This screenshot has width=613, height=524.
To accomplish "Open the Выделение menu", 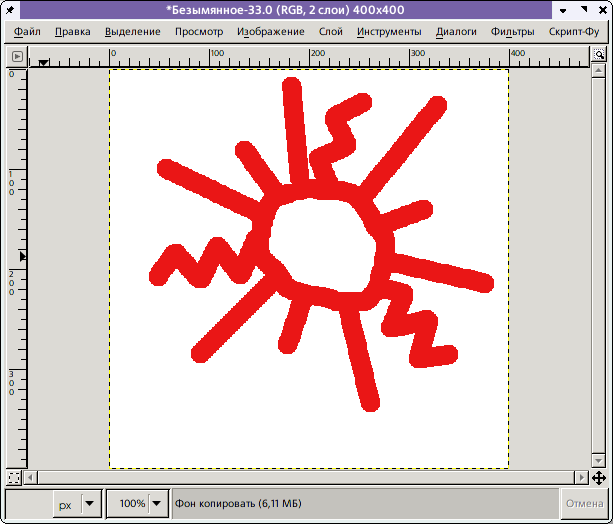I will pyautogui.click(x=132, y=31).
